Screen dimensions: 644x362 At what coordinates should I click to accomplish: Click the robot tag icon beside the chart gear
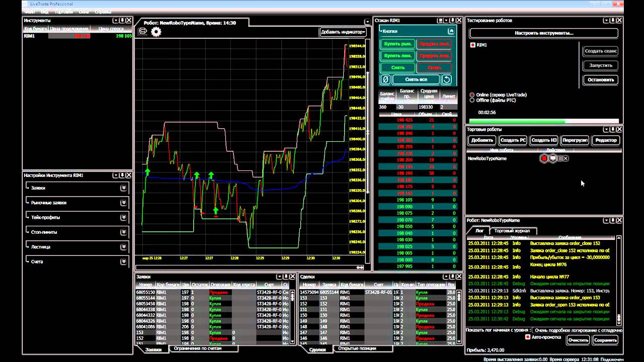click(x=142, y=32)
